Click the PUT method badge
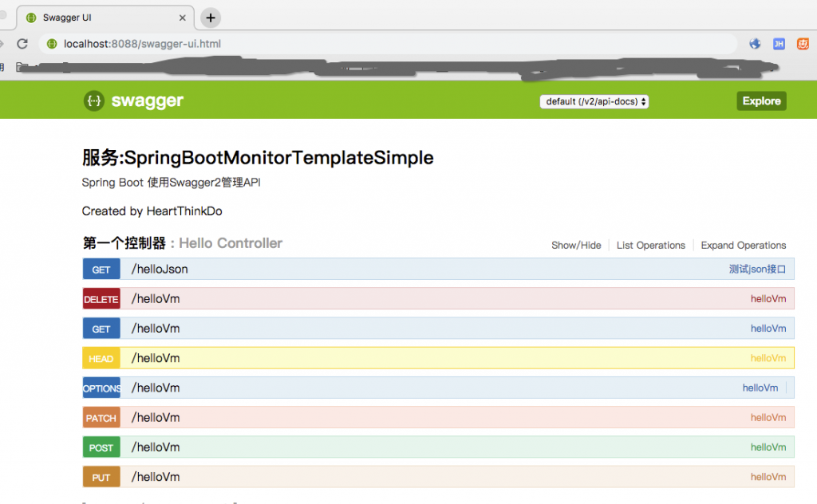This screenshot has width=817, height=504. coord(101,477)
